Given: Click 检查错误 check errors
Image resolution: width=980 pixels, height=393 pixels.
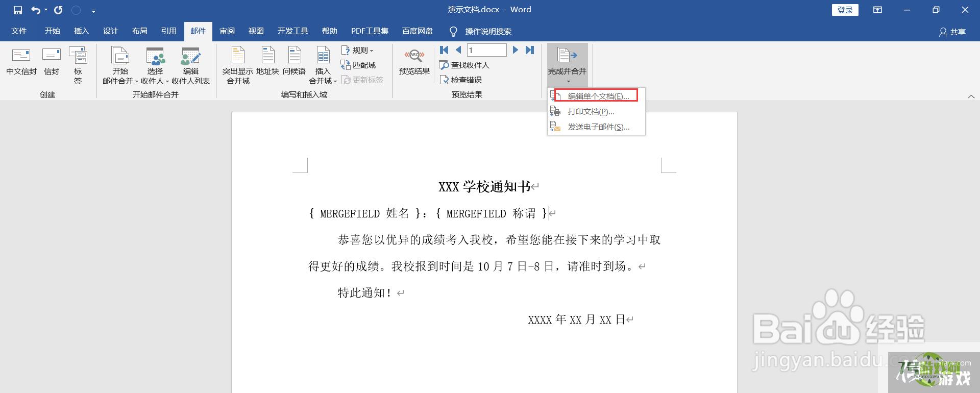Looking at the screenshot, I should tap(461, 80).
